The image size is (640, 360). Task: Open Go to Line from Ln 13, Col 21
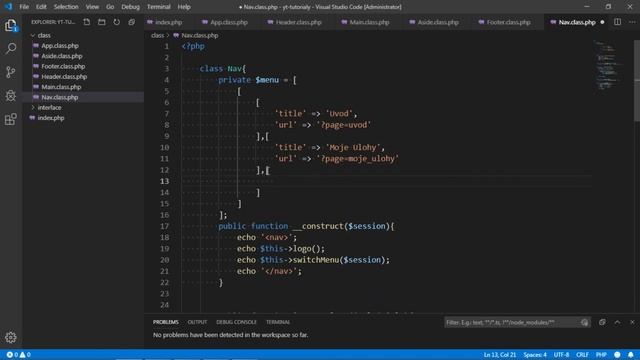point(500,355)
